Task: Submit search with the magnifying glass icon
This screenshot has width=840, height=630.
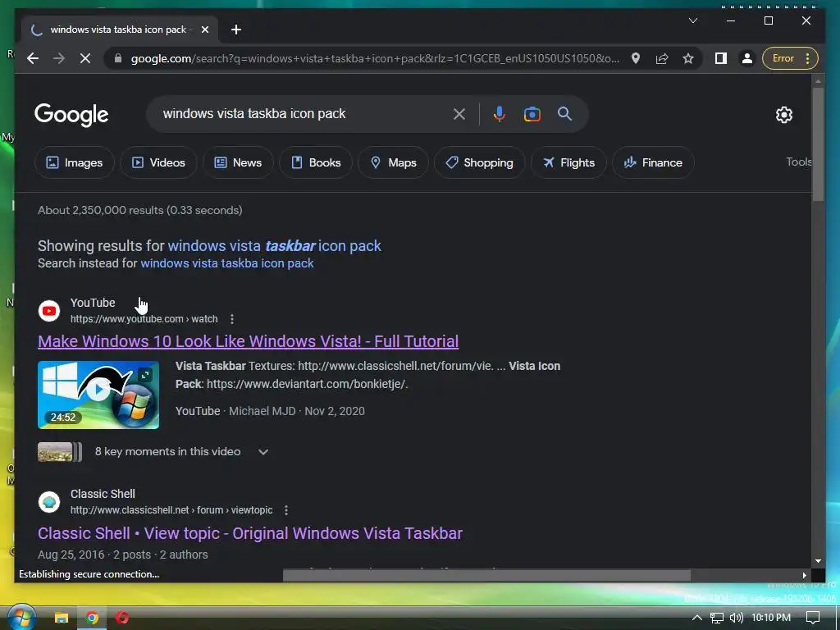Action: 564,113
